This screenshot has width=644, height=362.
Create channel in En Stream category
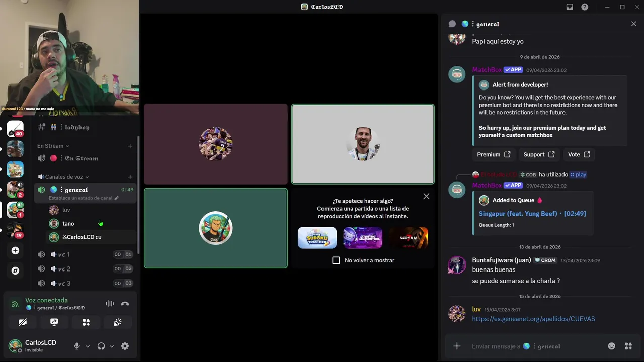[x=130, y=146]
